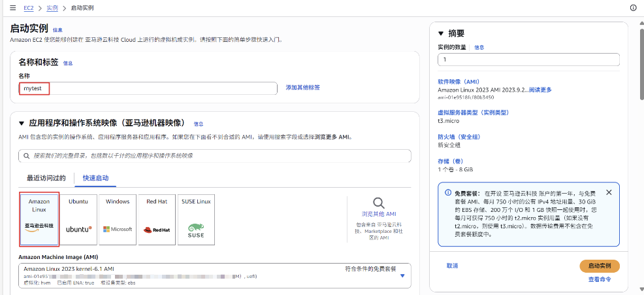The height and width of the screenshot is (295, 644).
Task: Switch to 快速启动 tab
Action: (x=96, y=178)
